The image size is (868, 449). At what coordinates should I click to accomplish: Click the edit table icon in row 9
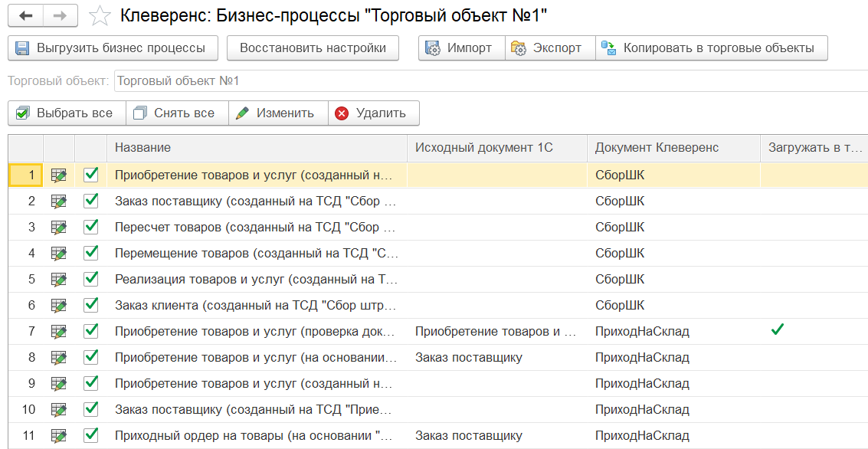click(59, 384)
